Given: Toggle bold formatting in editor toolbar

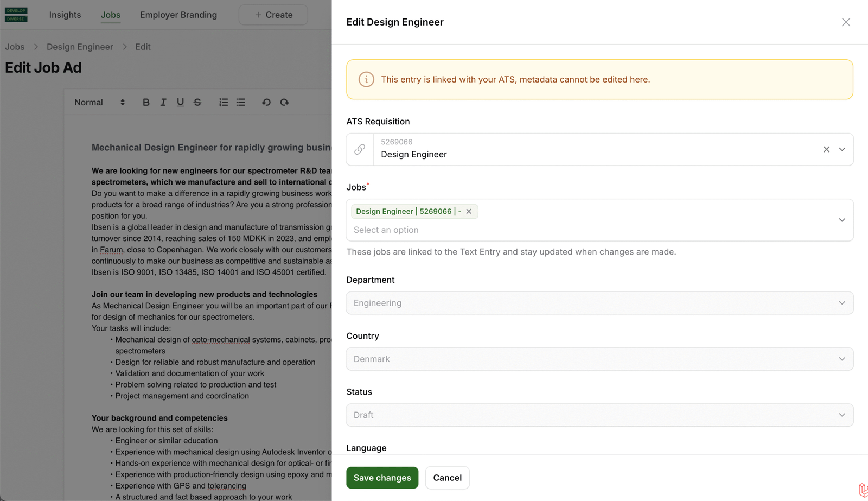Looking at the screenshot, I should coord(146,102).
